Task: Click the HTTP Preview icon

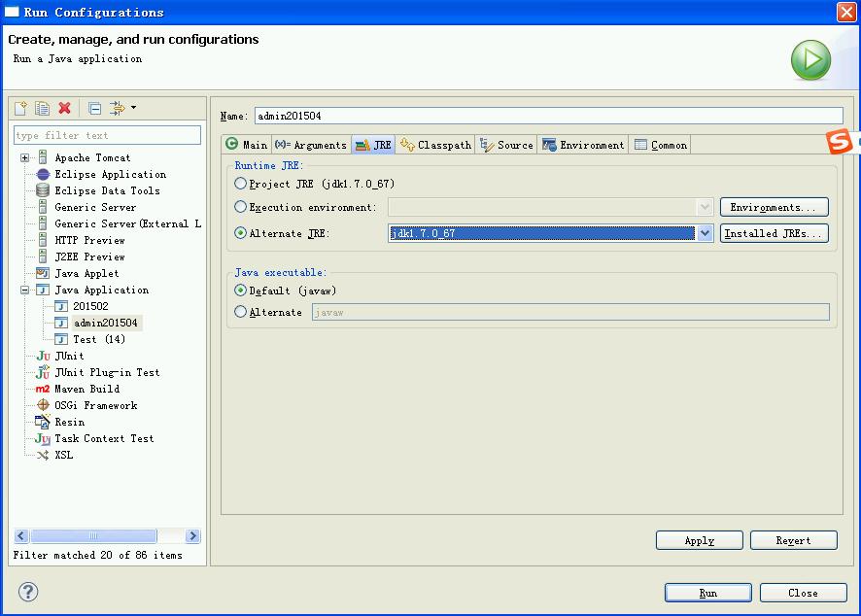Action: click(x=43, y=240)
